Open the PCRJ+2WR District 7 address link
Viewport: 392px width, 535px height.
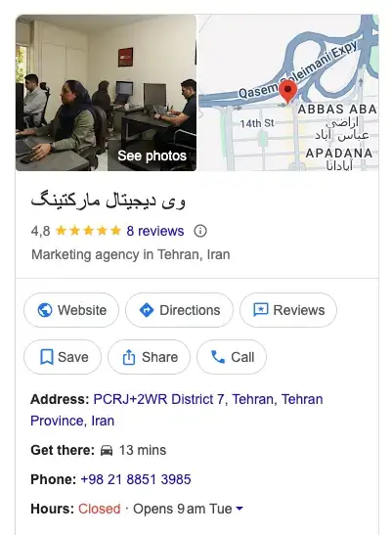(177, 410)
